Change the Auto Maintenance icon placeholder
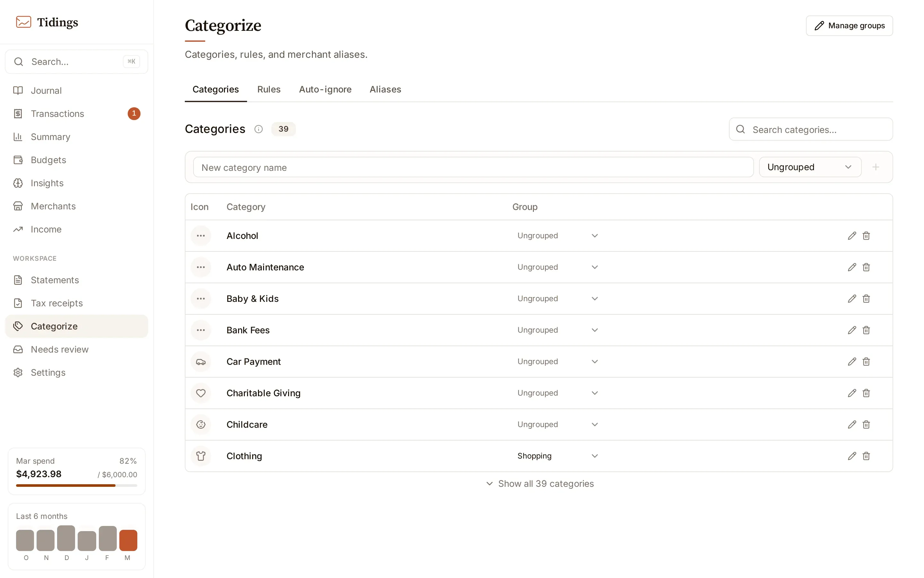 201,267
